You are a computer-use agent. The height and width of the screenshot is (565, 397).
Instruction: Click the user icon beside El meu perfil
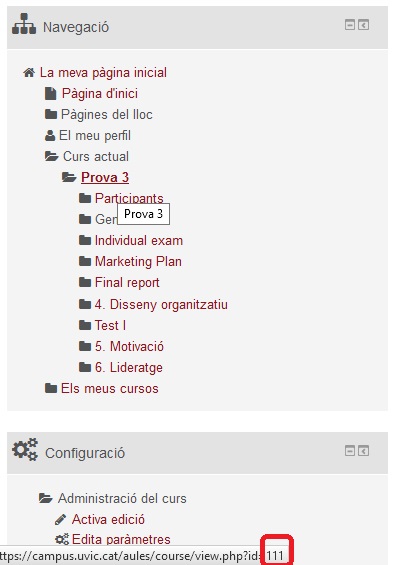point(50,135)
